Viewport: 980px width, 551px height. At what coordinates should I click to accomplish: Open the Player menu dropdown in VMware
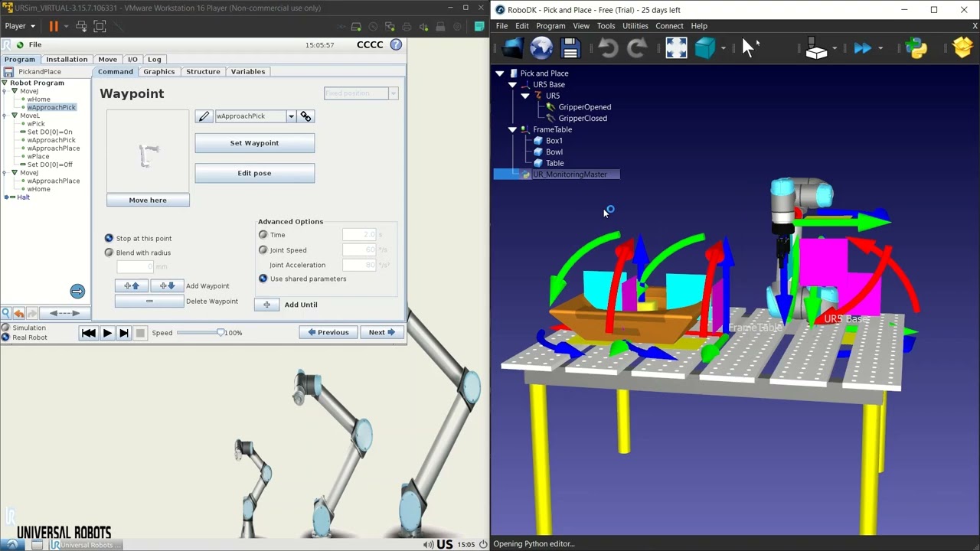pyautogui.click(x=20, y=26)
